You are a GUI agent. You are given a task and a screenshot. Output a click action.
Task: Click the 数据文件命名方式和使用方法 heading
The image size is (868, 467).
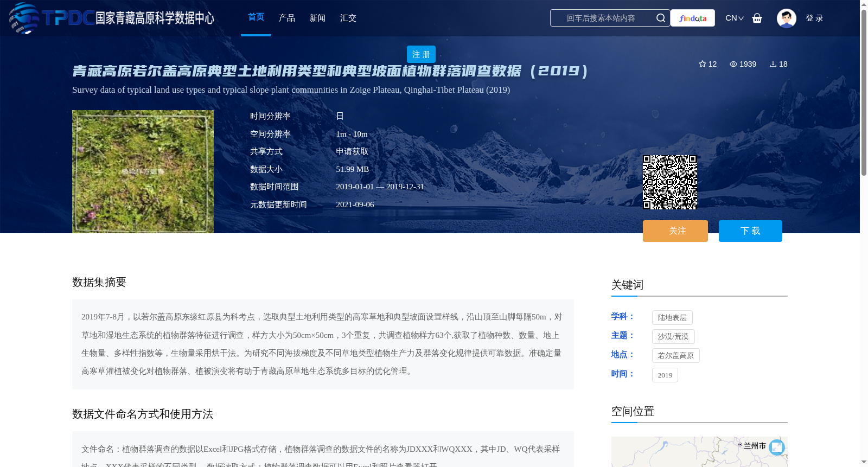pyautogui.click(x=143, y=414)
